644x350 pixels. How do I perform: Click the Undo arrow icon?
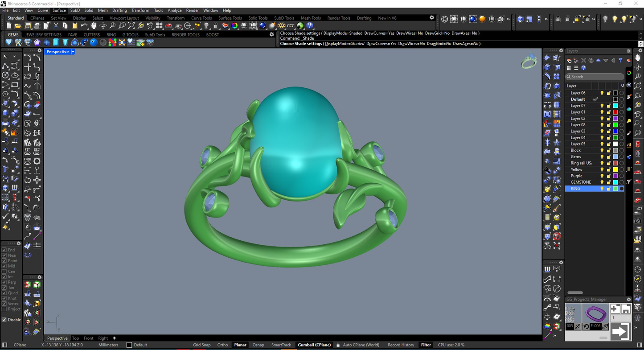(x=84, y=26)
